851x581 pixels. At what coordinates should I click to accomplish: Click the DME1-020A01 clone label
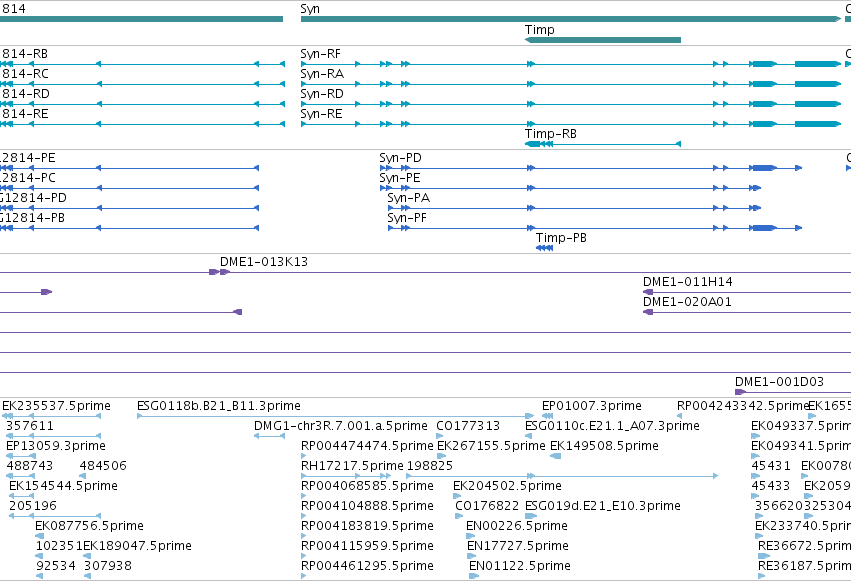point(687,302)
